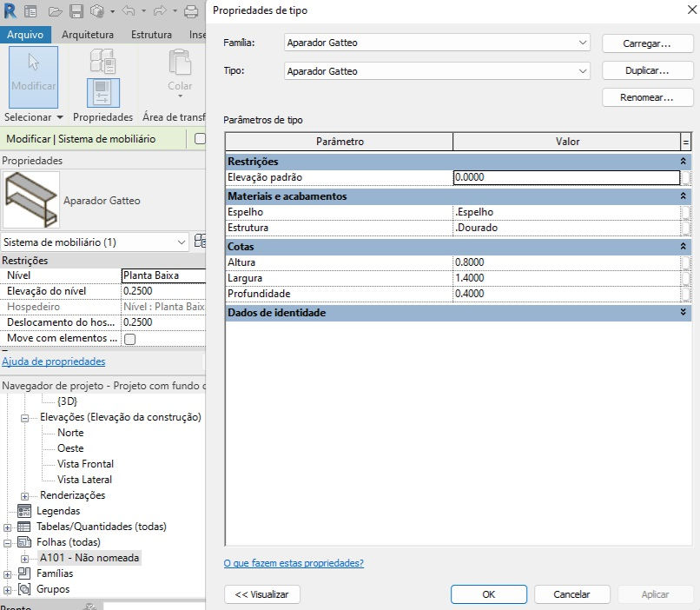Image resolution: width=700 pixels, height=610 pixels.
Task: Click the Parâmetro column header
Action: coord(340,142)
